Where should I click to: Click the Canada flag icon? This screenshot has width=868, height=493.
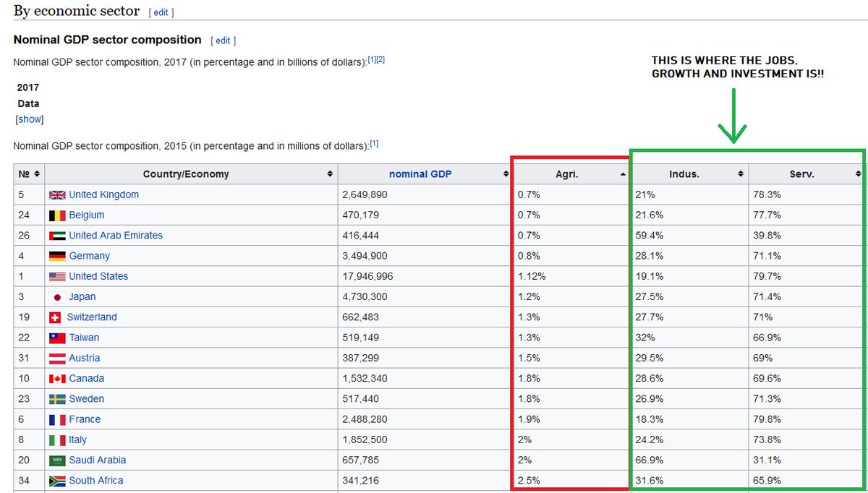tap(57, 379)
